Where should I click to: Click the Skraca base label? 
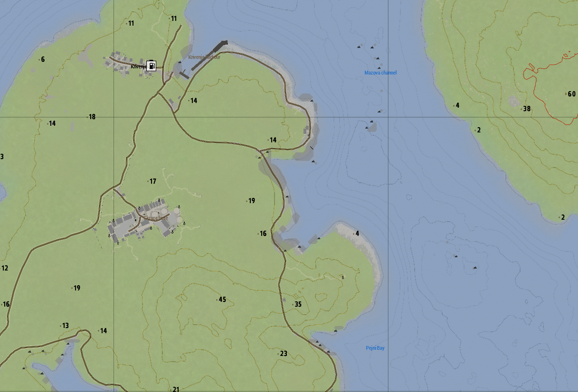pos(157,217)
